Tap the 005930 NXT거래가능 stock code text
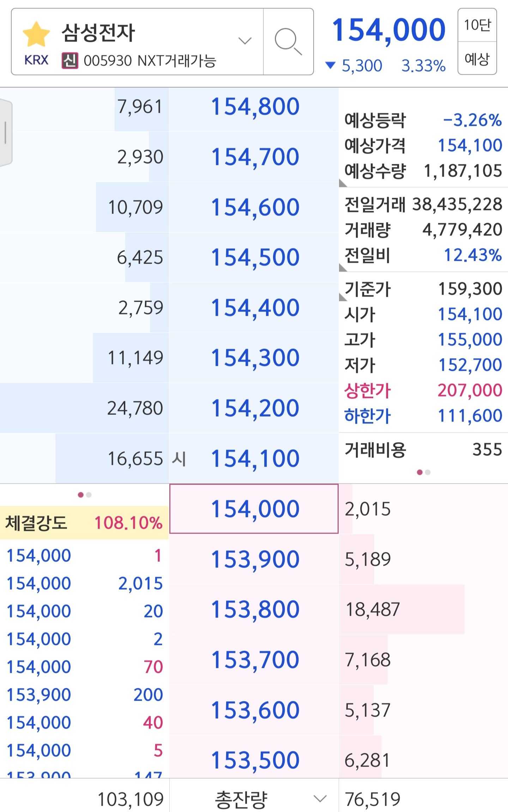Viewport: 508px width, 812px height. pyautogui.click(x=150, y=61)
